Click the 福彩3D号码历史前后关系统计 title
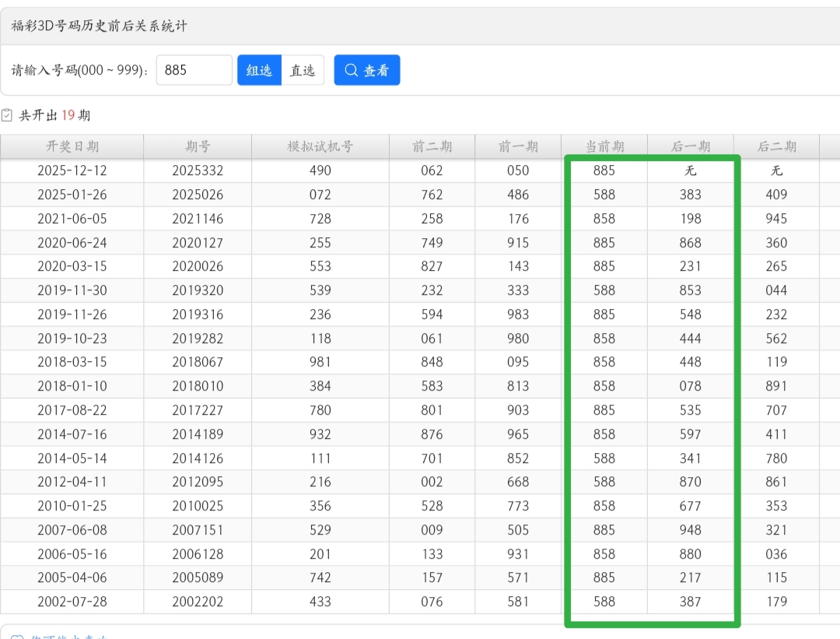The width and height of the screenshot is (840, 639). click(x=100, y=26)
